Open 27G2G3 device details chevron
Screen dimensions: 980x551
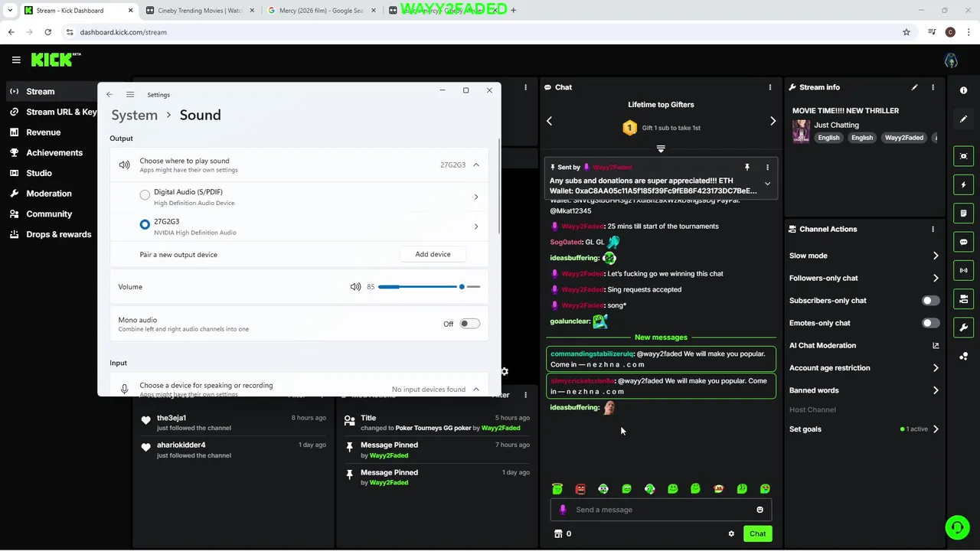(475, 227)
